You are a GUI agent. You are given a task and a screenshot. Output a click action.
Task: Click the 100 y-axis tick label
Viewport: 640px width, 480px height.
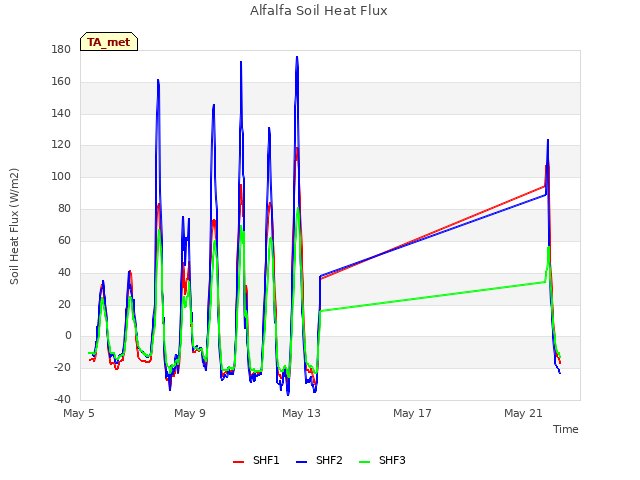click(61, 176)
